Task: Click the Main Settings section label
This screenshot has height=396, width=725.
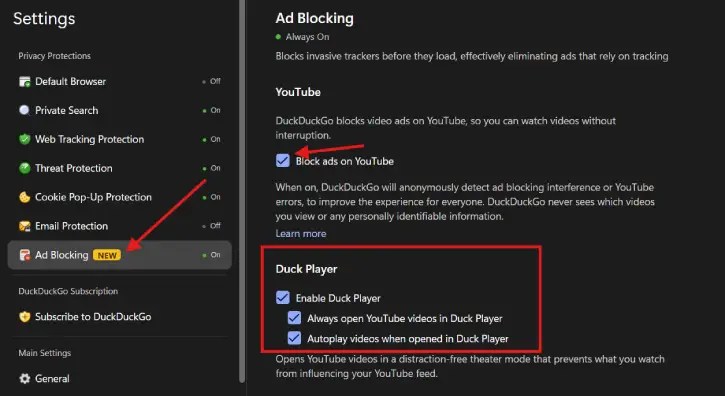Action: 44,353
